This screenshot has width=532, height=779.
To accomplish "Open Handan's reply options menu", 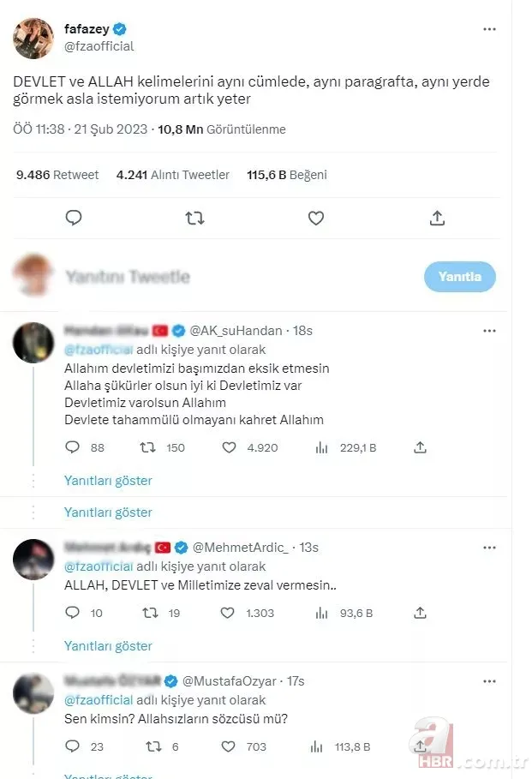I will point(489,330).
